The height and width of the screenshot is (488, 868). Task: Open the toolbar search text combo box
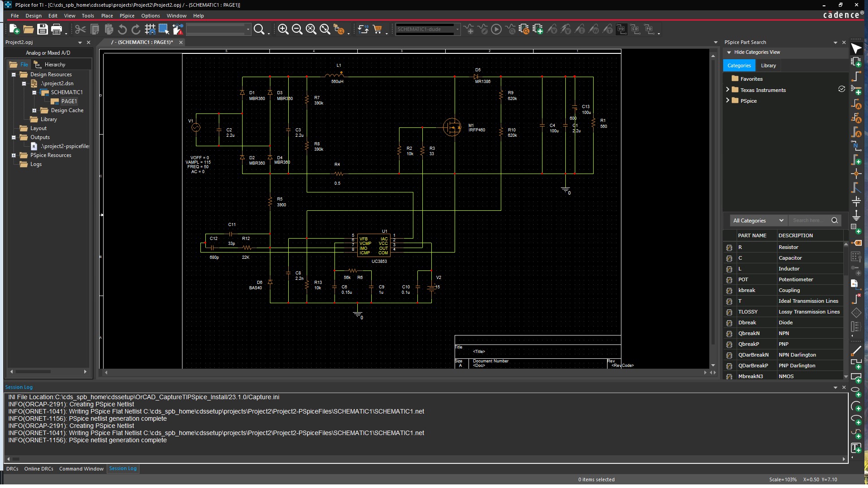coord(218,29)
